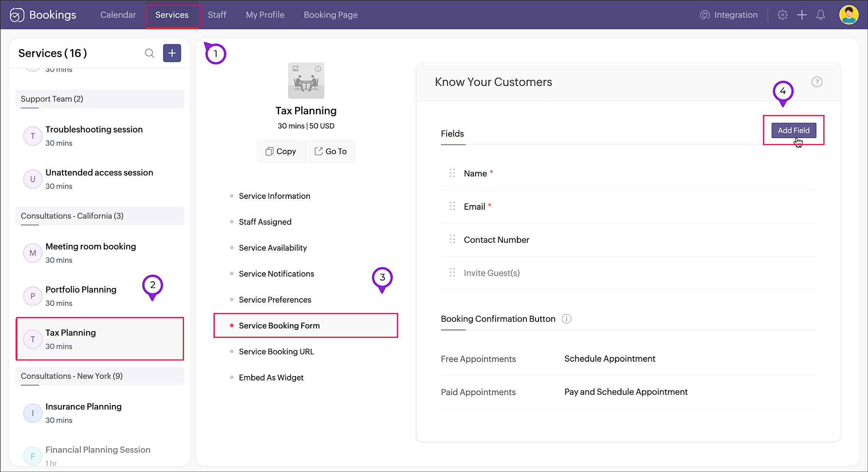
Task: Click the Tax Planning service thumbnail image
Action: (306, 81)
